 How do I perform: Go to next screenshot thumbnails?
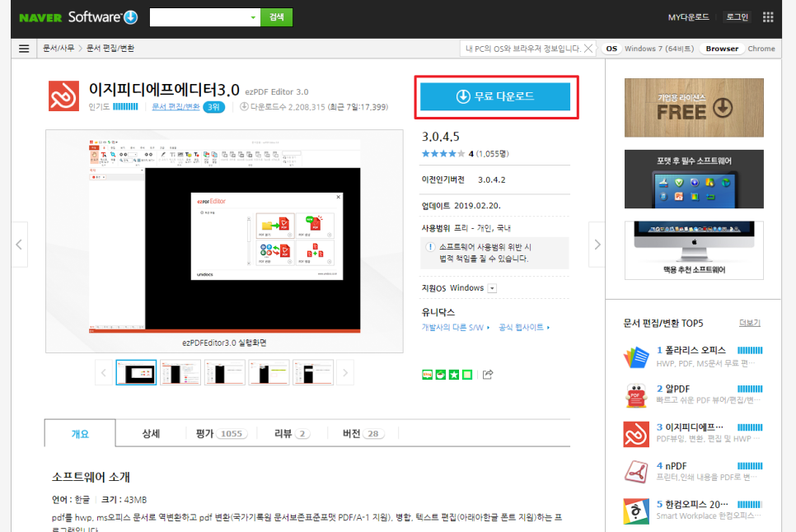345,373
